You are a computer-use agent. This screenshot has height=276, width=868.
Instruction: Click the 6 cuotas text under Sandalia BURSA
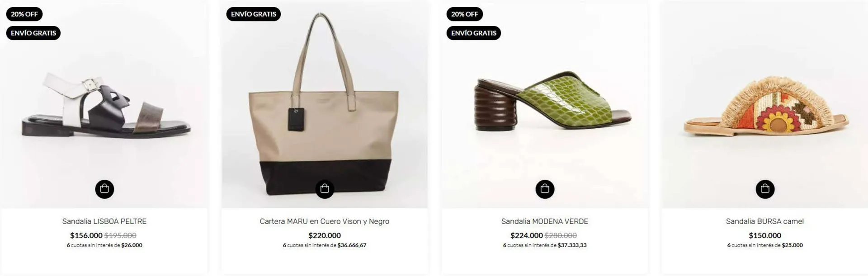point(765,245)
